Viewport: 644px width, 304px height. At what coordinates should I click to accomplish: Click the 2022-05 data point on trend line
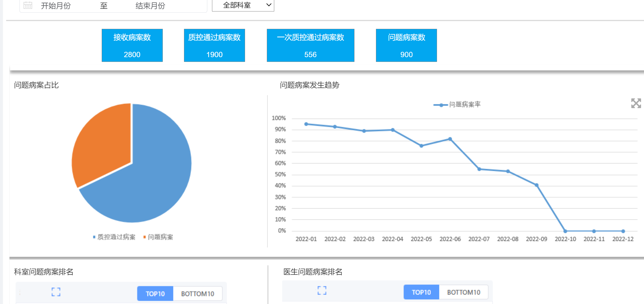421,146
